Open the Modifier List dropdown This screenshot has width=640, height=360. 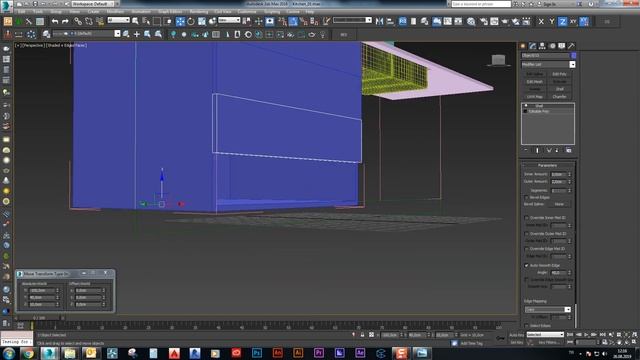click(572, 64)
